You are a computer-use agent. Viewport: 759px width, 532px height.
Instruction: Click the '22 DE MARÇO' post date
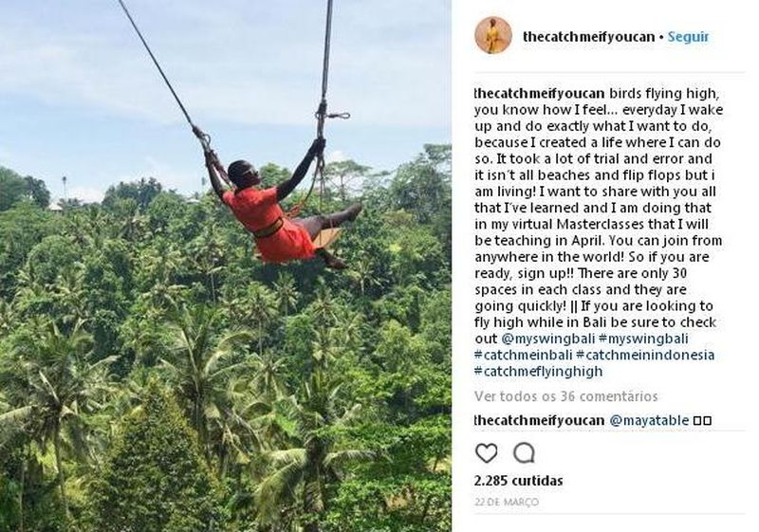[506, 502]
